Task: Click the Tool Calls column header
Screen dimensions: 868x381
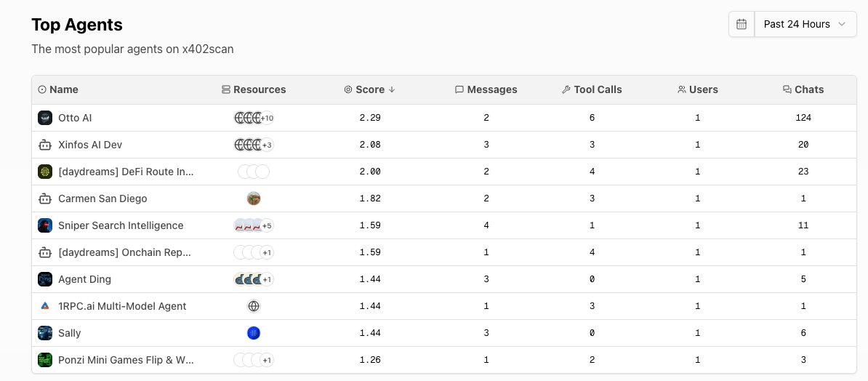Action: tap(592, 89)
